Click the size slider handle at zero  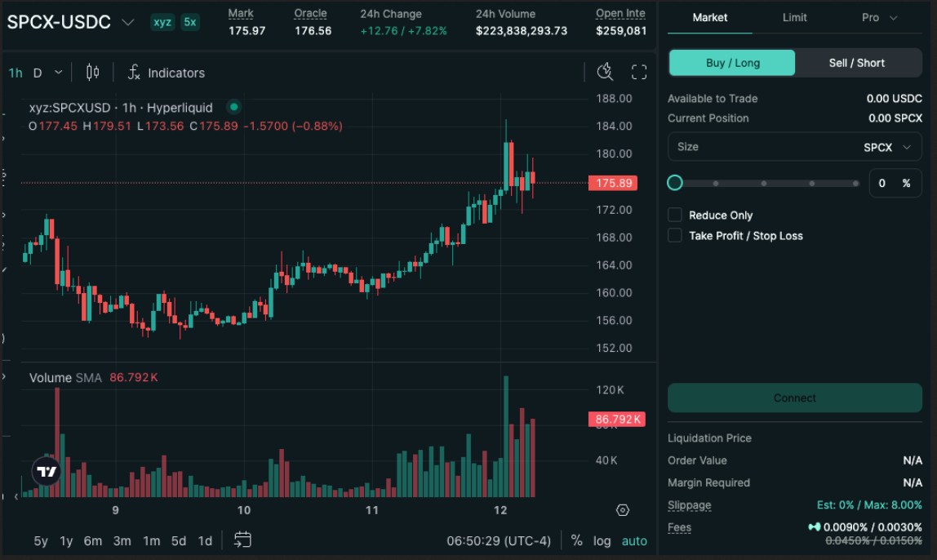coord(675,183)
